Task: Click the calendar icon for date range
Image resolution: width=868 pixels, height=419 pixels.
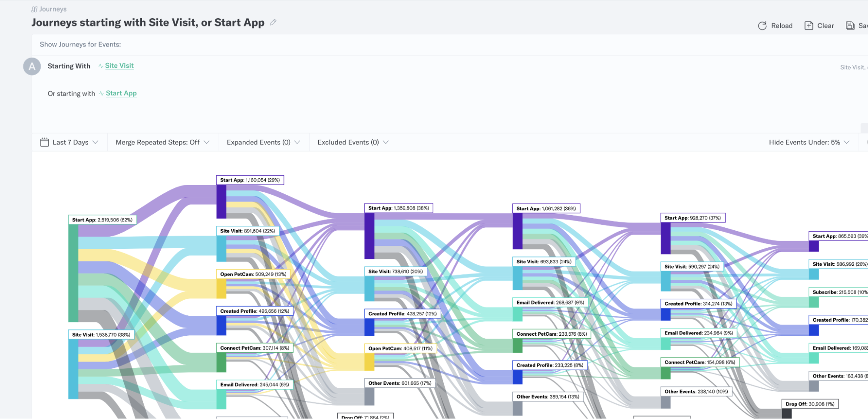Action: click(44, 142)
